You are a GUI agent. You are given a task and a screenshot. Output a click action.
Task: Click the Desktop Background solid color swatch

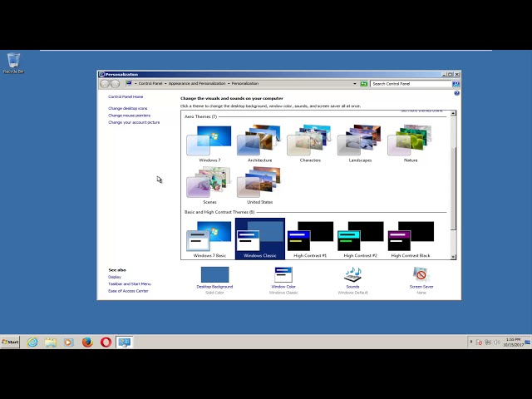(214, 274)
